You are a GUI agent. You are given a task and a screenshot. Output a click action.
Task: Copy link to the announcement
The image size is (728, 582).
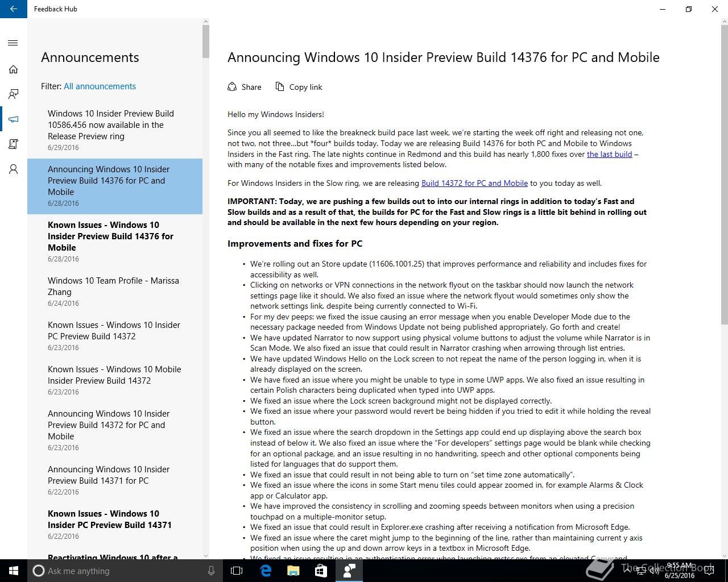299,87
